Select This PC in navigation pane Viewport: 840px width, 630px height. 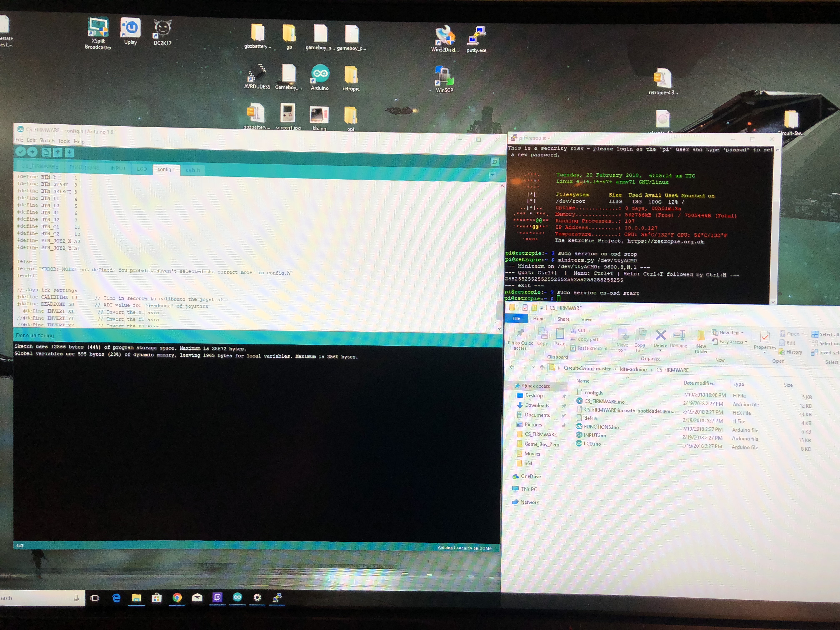(525, 489)
